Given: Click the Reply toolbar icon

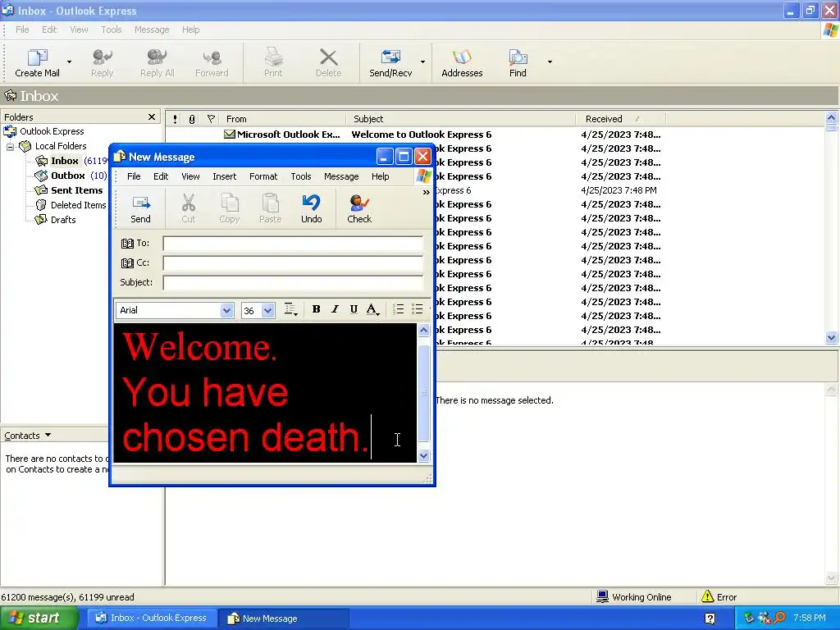Looking at the screenshot, I should click(x=103, y=57).
